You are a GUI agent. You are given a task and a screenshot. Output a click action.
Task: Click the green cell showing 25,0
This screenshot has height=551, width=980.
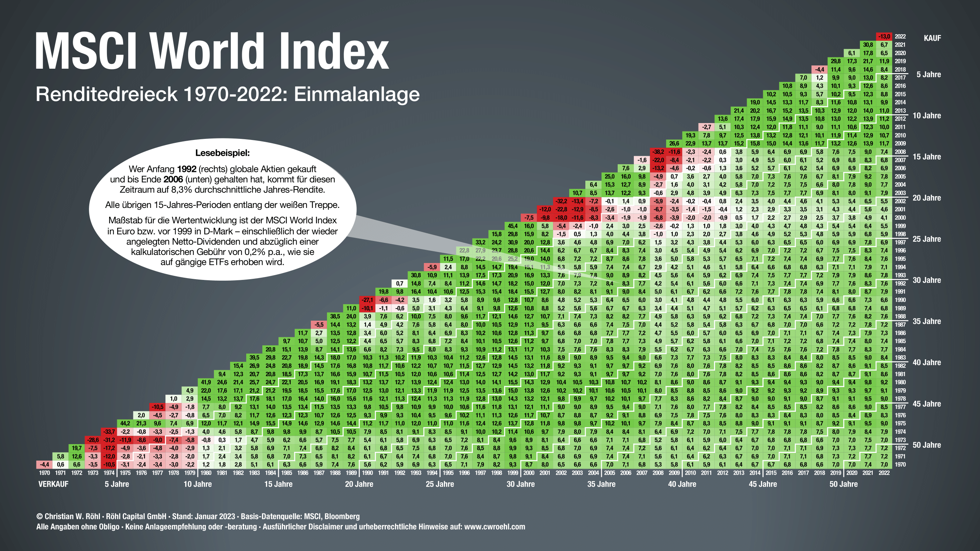pyautogui.click(x=610, y=176)
